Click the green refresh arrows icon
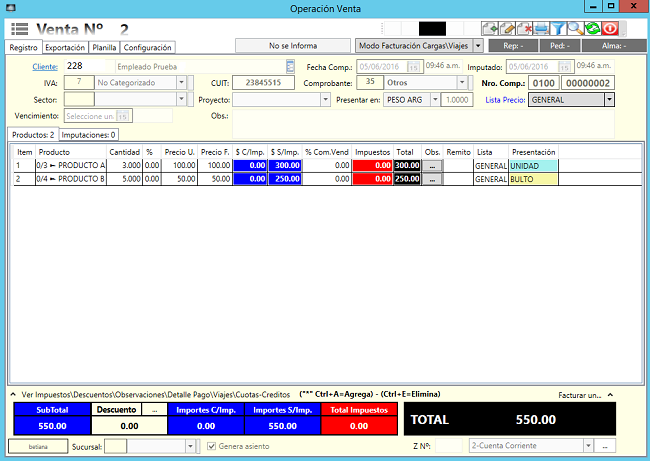This screenshot has width=650, height=461. 593,29
